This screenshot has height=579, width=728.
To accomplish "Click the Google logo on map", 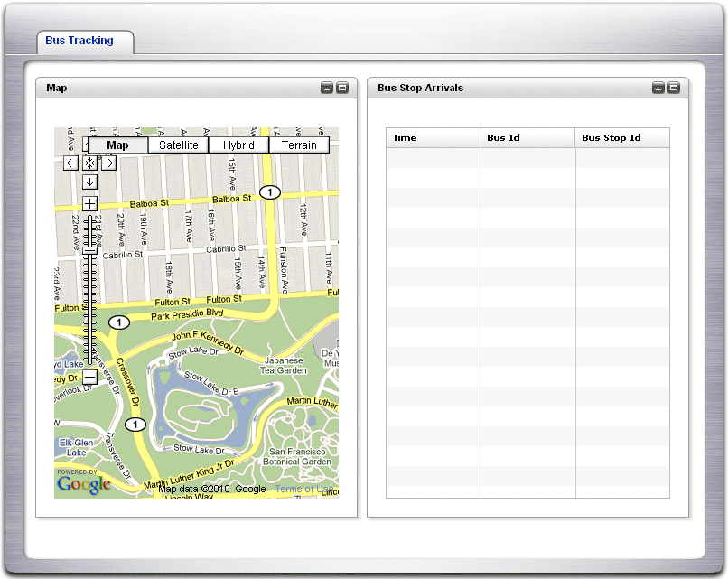I will [x=84, y=484].
